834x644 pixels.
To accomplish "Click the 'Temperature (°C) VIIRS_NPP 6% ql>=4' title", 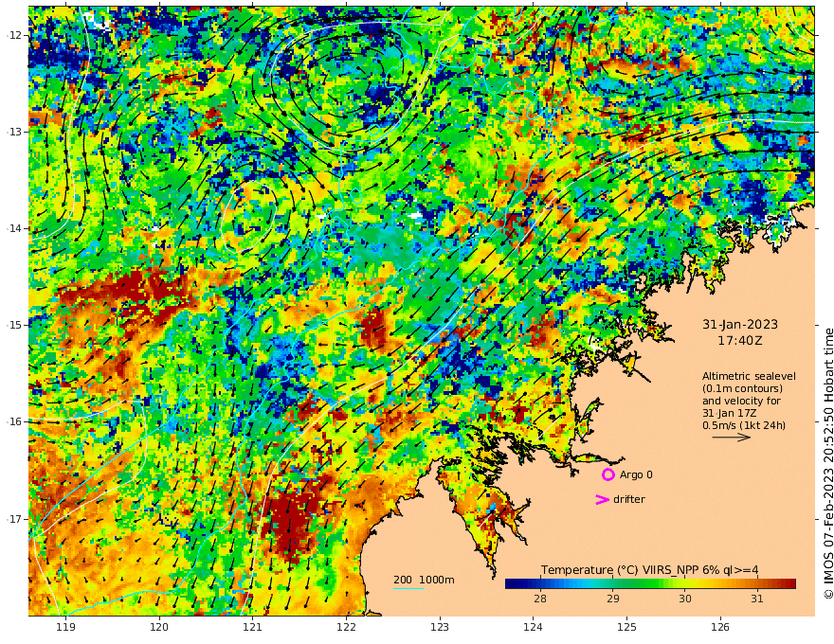I will 649,570.
